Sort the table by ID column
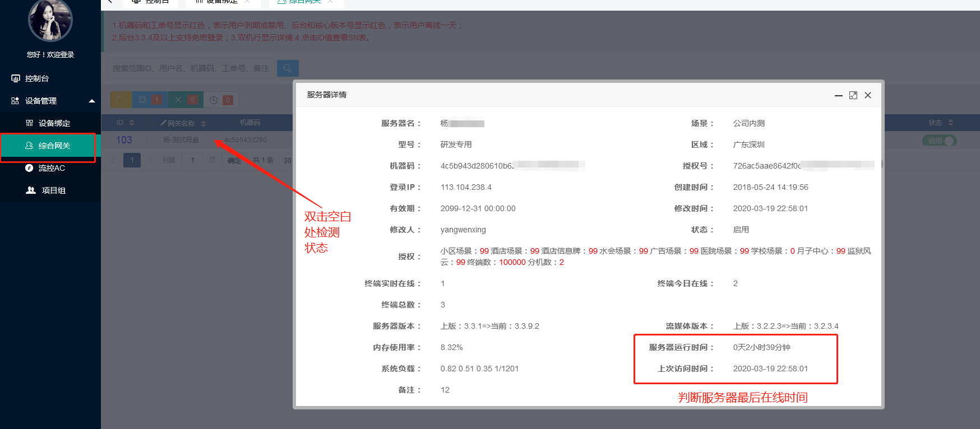This screenshot has height=429, width=980. pos(132,123)
